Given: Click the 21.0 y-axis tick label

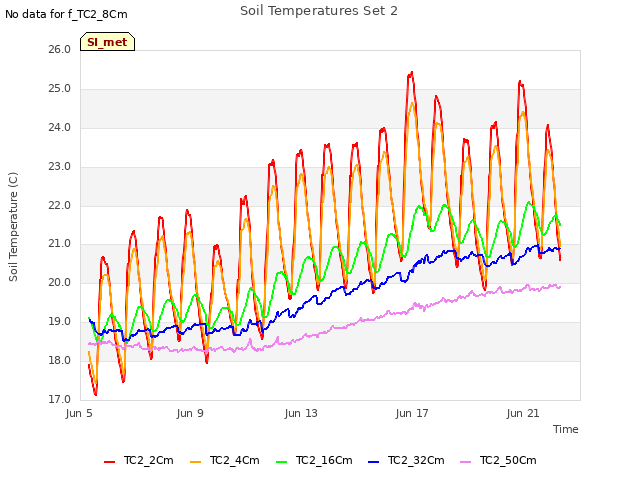Looking at the screenshot, I should coord(60,244).
